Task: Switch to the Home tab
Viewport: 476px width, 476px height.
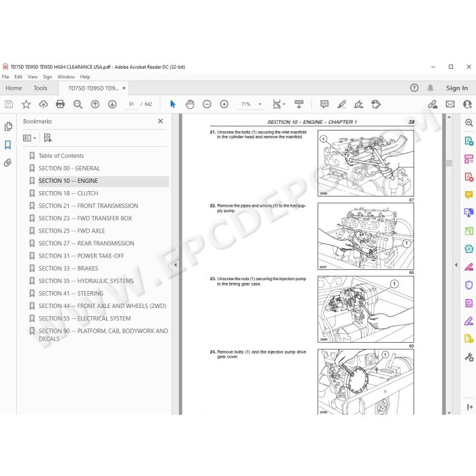Action: (14, 88)
